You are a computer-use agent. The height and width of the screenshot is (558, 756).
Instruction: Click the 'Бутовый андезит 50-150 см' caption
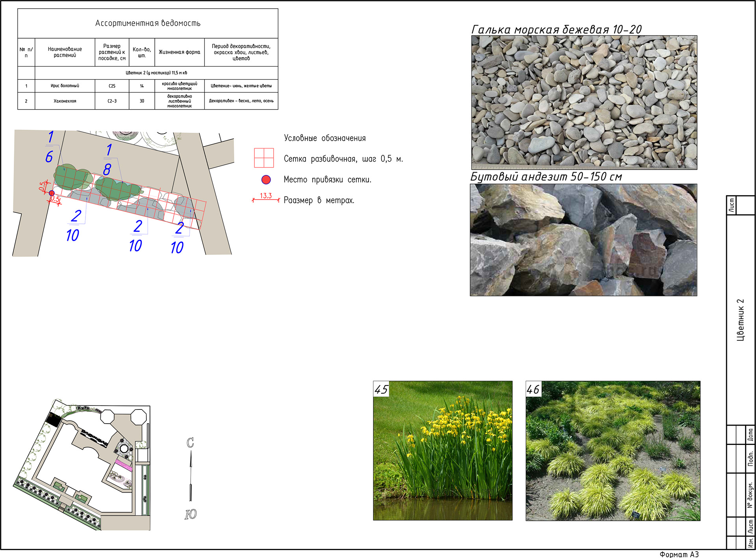(x=546, y=177)
